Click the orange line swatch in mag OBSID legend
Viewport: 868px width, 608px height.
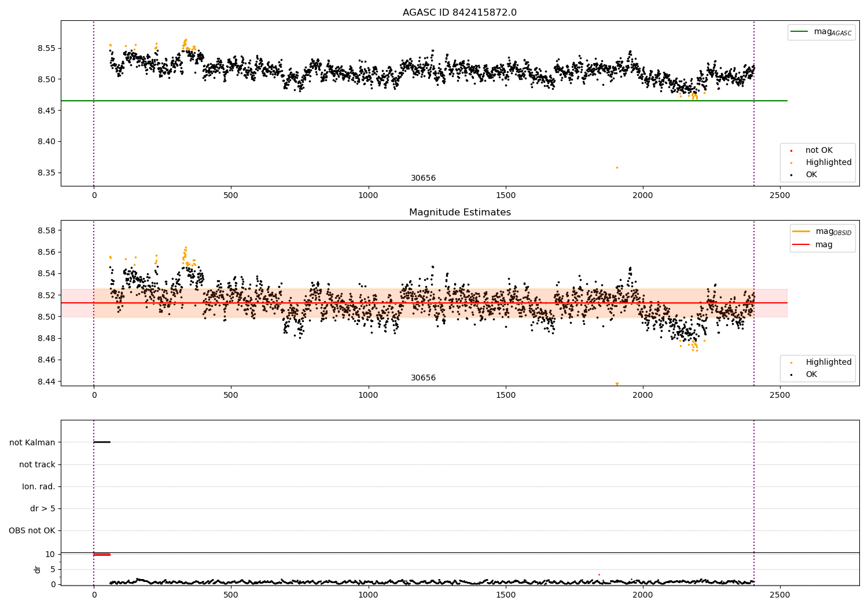point(801,232)
